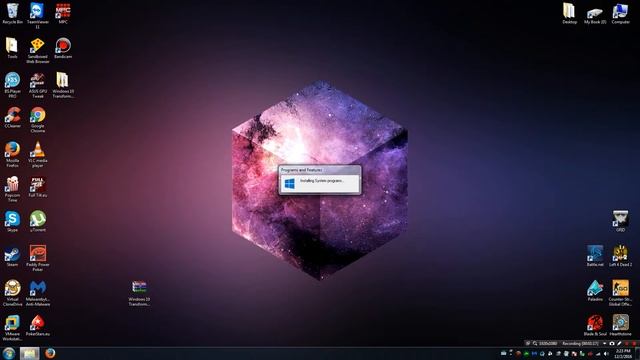This screenshot has width=640, height=360.
Task: Click the Windows logo in the install dialog
Action: 290,184
